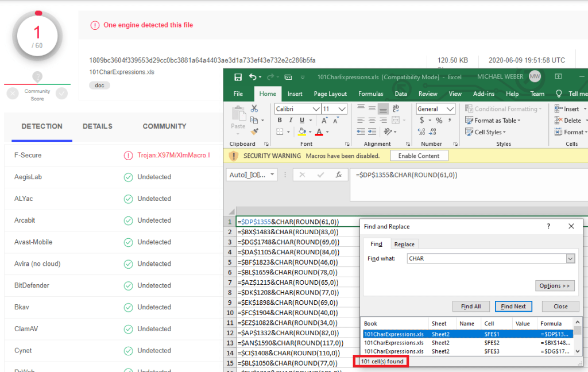Click the Percent Style icon

pos(439,121)
